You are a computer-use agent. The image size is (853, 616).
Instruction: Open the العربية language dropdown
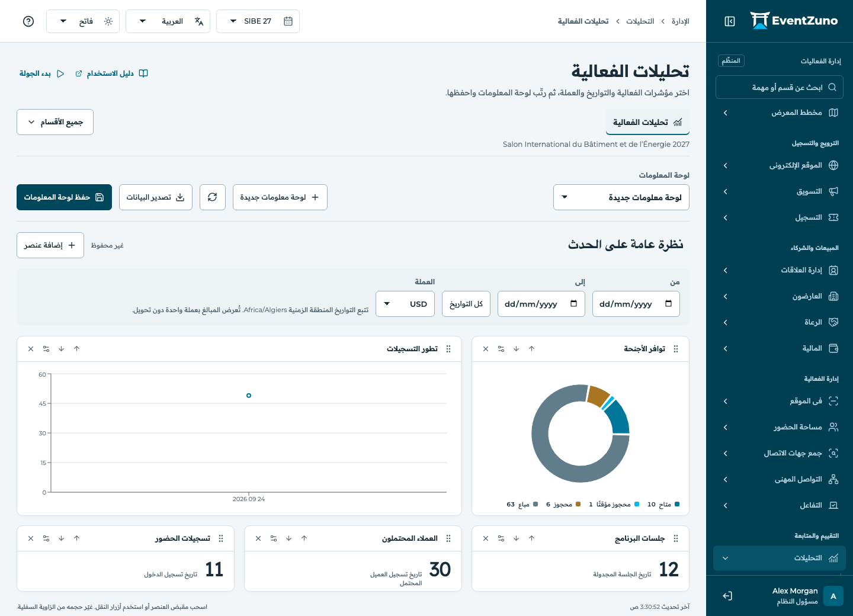[168, 21]
